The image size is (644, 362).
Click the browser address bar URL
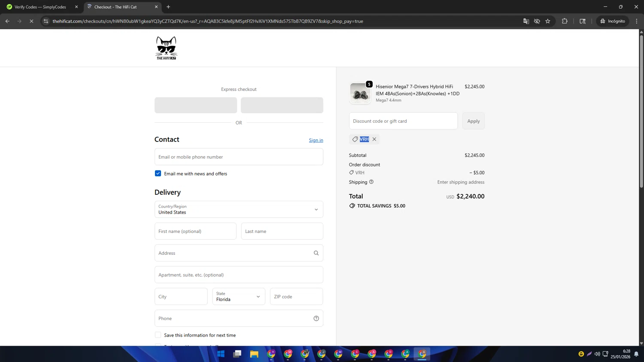(208, 21)
